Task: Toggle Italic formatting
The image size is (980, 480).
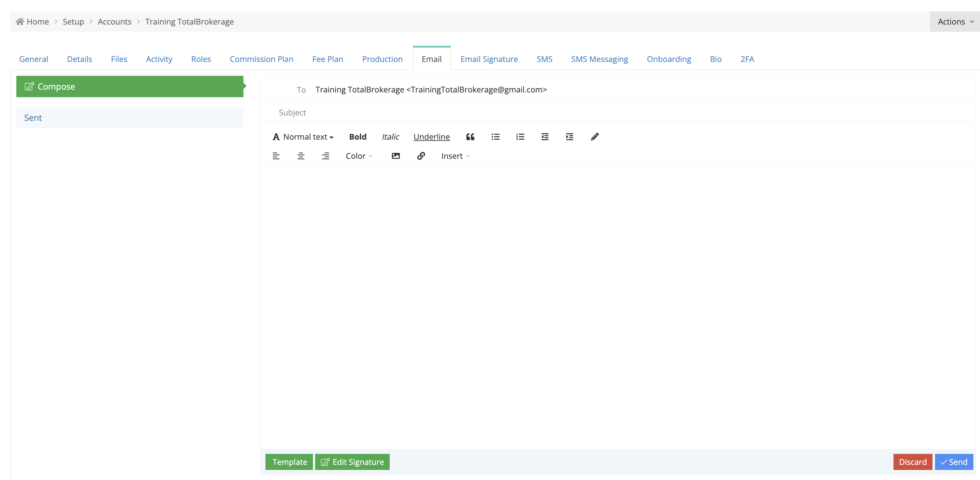Action: (x=390, y=137)
